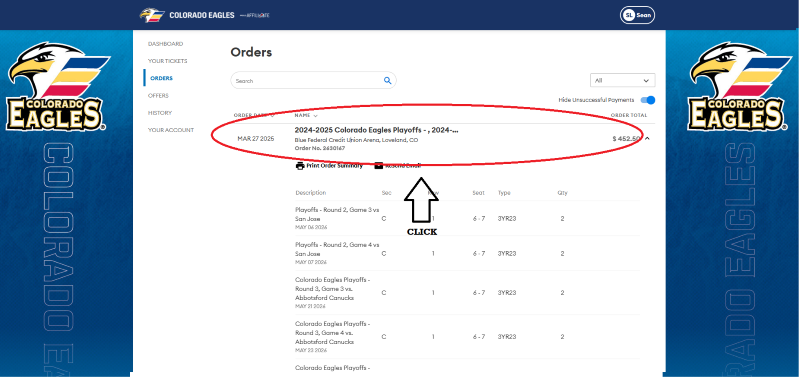800x379 pixels.
Task: Click the printer icon
Action: click(x=300, y=166)
